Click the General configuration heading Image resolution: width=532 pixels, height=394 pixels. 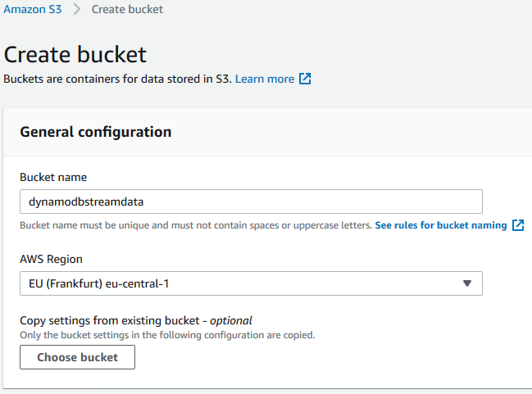click(x=96, y=132)
